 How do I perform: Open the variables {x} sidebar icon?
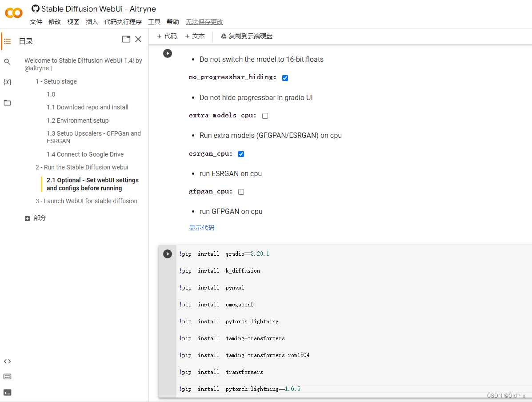pos(7,82)
